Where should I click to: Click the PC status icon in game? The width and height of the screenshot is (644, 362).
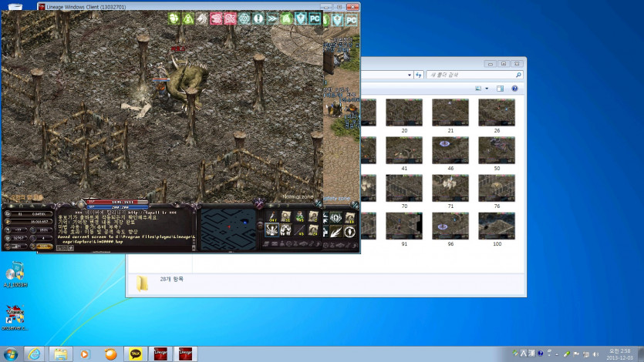pos(315,18)
